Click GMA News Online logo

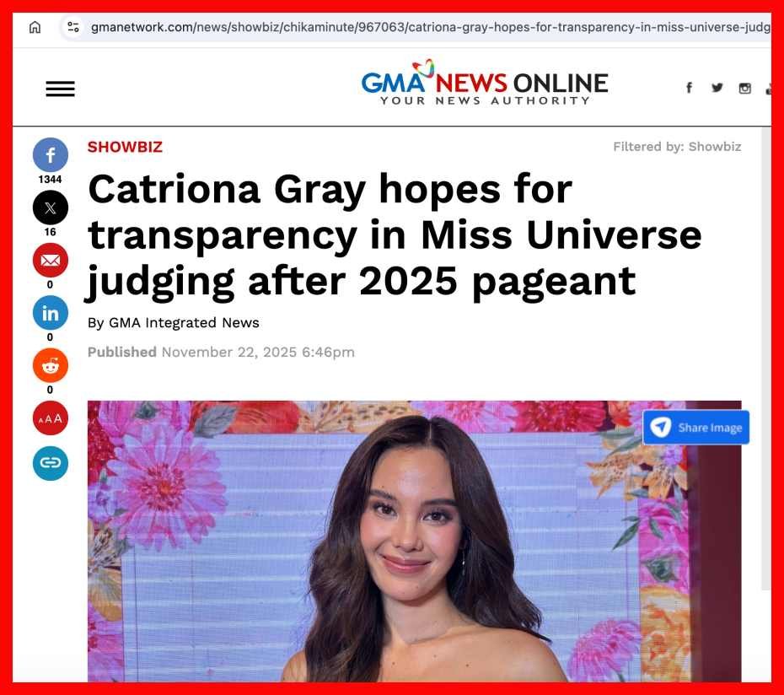485,84
